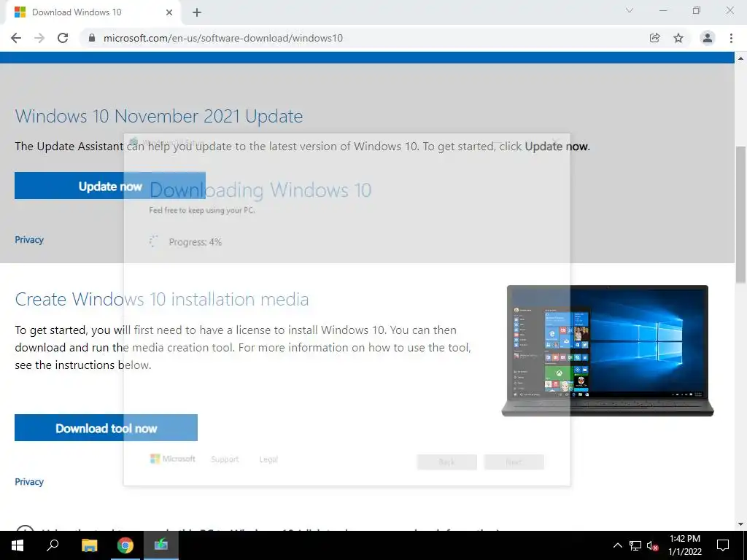The image size is (747, 560).
Task: Click the browser forward arrow
Action: pos(39,38)
